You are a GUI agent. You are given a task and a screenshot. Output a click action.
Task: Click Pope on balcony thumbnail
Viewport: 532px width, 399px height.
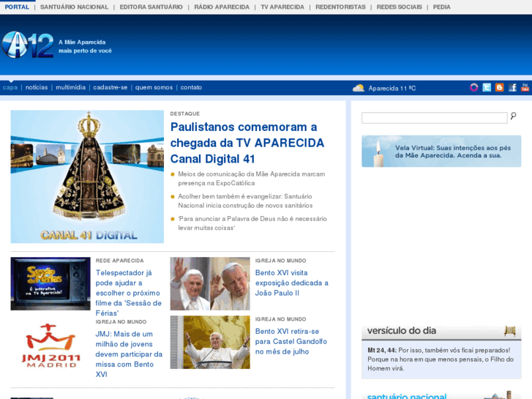[x=210, y=343]
